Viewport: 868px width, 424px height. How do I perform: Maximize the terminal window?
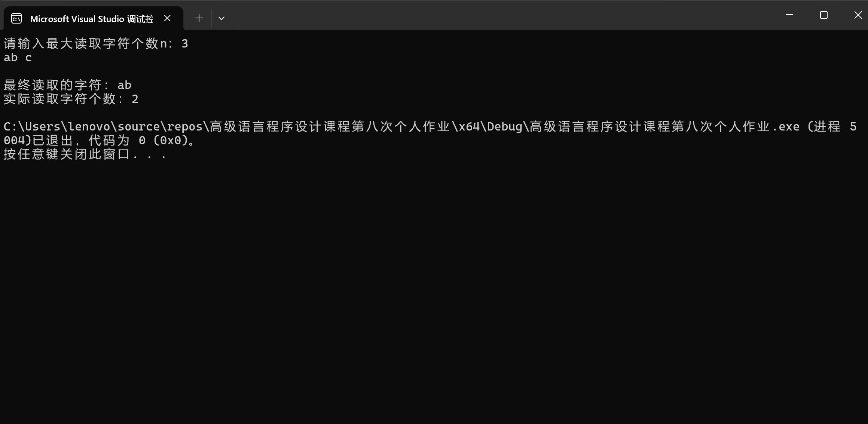click(823, 15)
